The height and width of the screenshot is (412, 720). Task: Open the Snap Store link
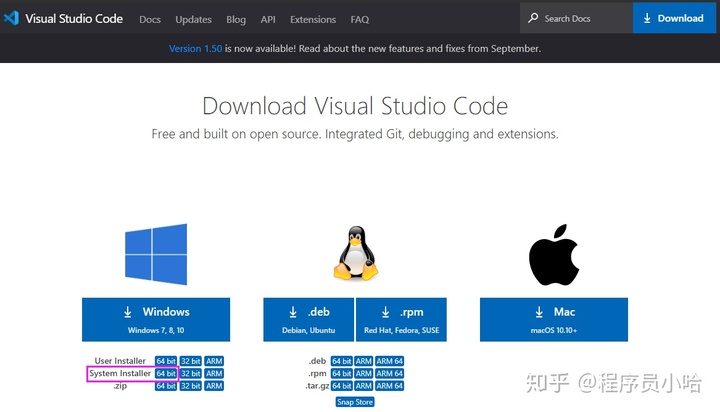click(355, 402)
